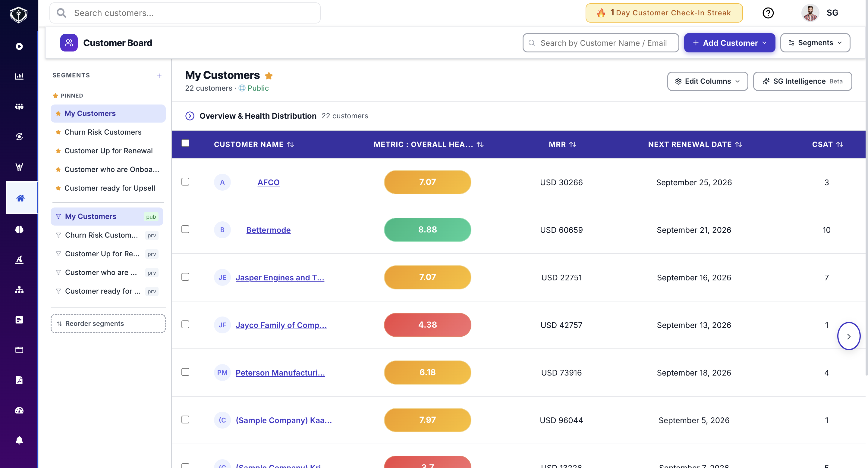Select pinned Customer Up for Renewal segment

click(x=108, y=151)
